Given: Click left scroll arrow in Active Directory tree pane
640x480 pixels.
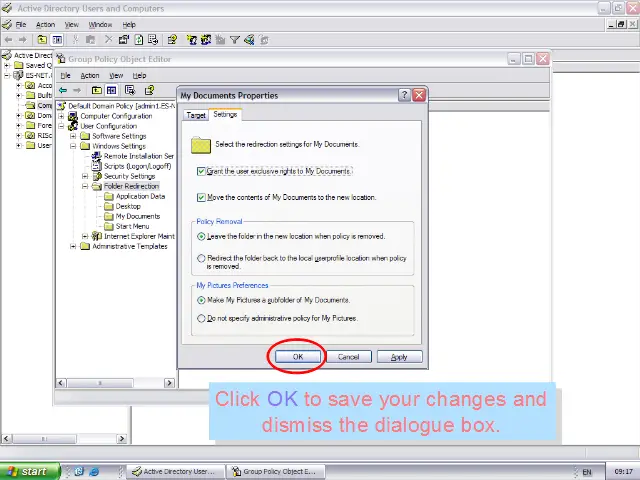Looking at the screenshot, I should pyautogui.click(x=6, y=439).
